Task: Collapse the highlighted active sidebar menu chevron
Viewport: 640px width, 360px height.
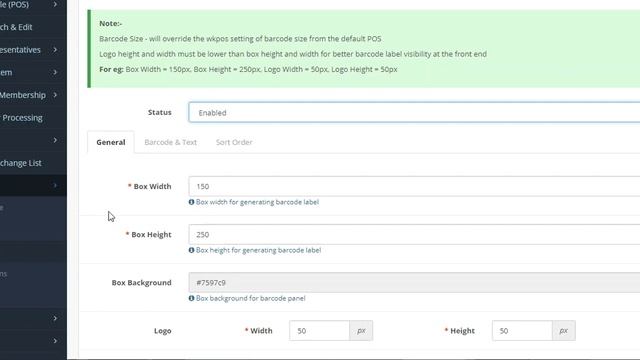Action: click(55, 185)
